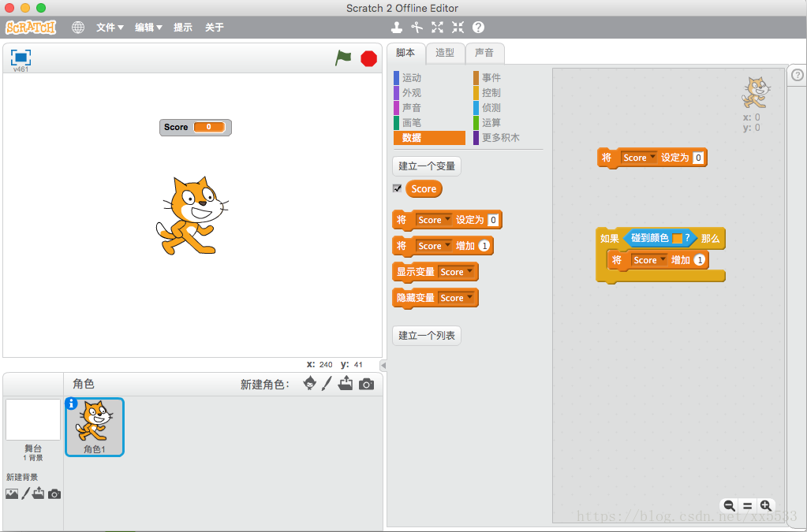Select the 角色1 sprite thumbnail
The height and width of the screenshot is (532, 807).
tap(95, 427)
